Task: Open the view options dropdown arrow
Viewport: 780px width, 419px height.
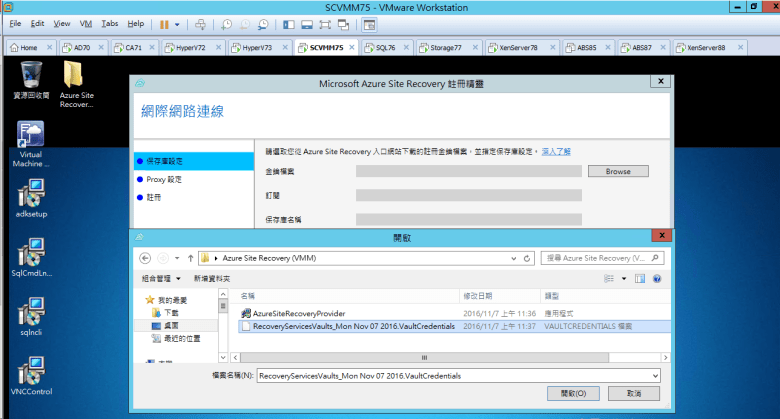Action: tap(623, 278)
